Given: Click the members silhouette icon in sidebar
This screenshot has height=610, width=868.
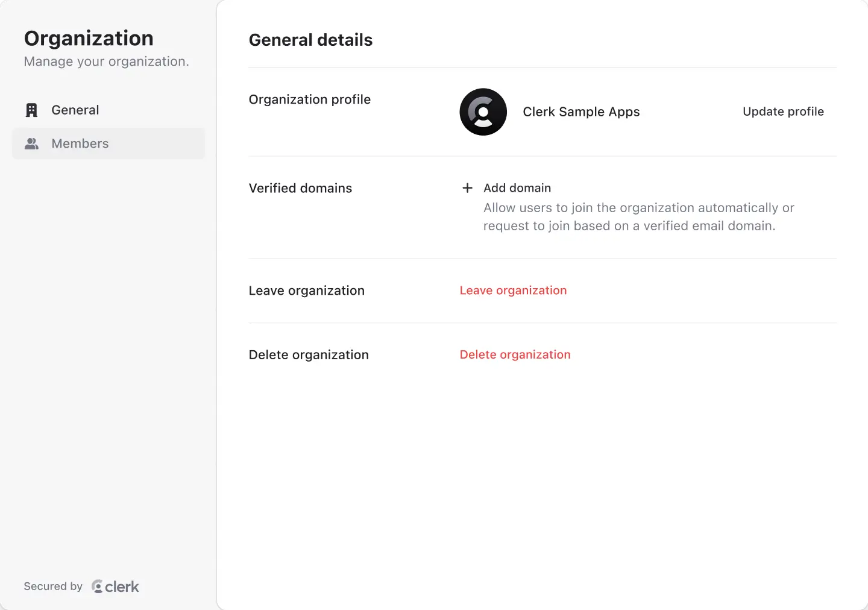Looking at the screenshot, I should (31, 143).
